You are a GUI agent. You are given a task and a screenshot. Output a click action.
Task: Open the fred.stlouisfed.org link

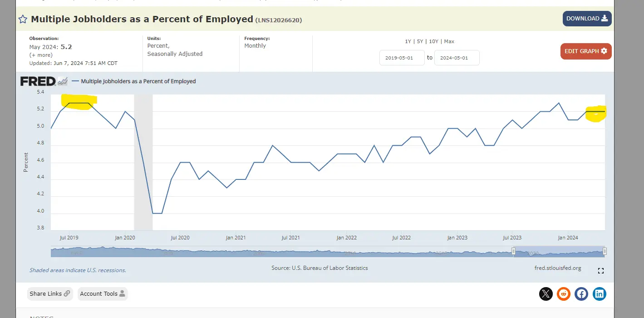click(x=558, y=268)
